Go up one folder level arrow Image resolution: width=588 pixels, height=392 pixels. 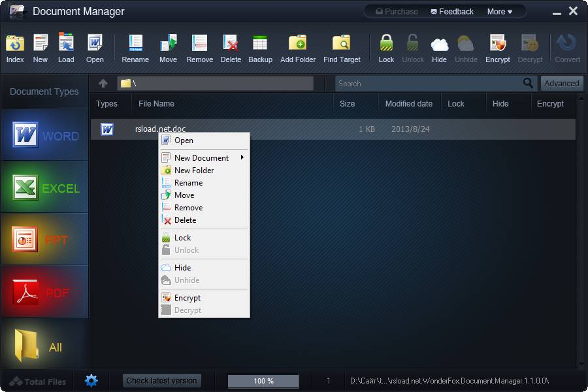pyautogui.click(x=103, y=83)
